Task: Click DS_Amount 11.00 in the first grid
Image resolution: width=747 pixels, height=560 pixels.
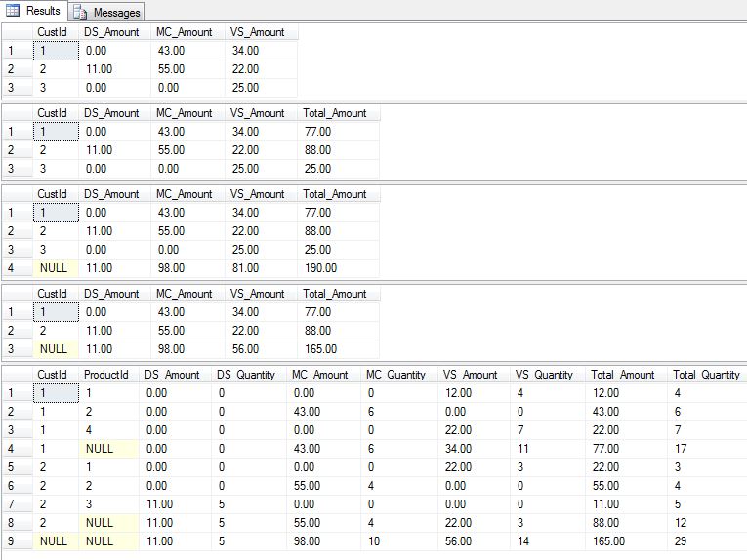Action: (115, 69)
